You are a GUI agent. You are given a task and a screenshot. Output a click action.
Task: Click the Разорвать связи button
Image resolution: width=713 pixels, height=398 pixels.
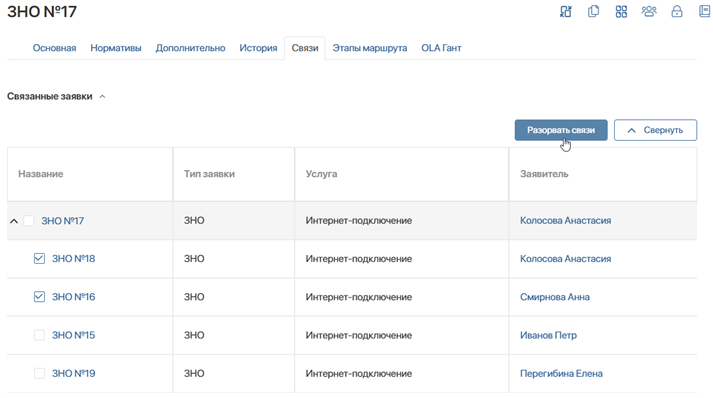[x=561, y=130]
